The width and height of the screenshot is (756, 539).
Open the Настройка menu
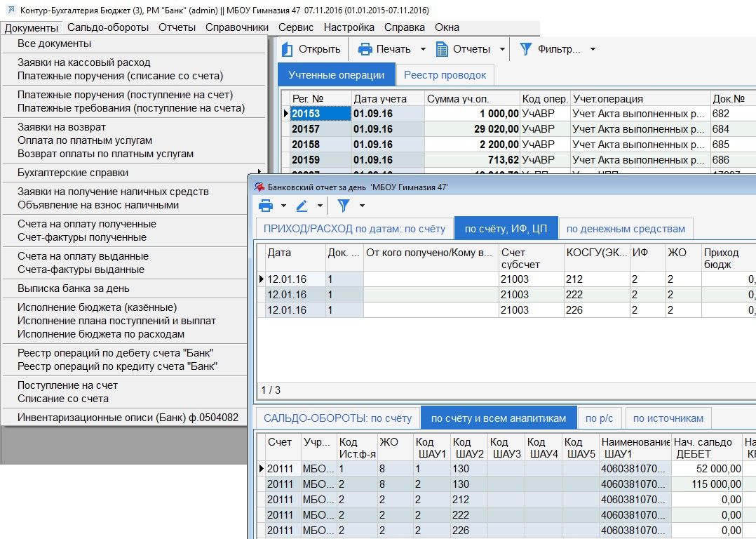tap(349, 27)
